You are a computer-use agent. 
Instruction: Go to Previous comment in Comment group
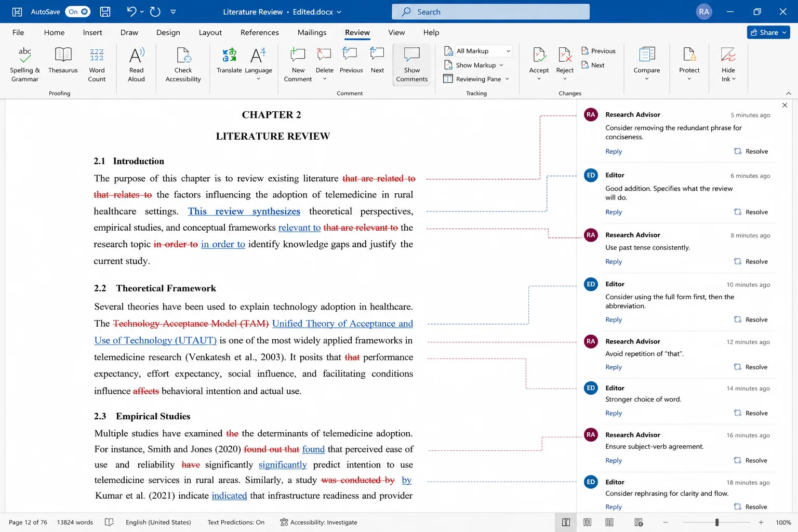(x=351, y=60)
